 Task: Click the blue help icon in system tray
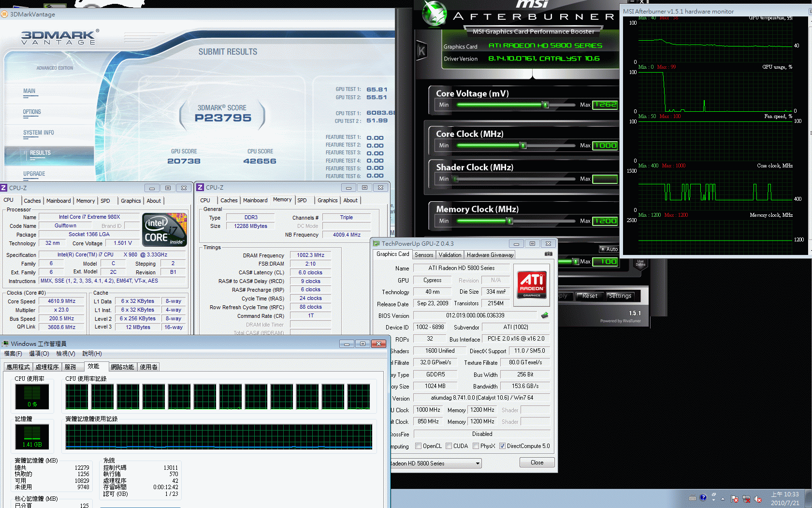703,497
